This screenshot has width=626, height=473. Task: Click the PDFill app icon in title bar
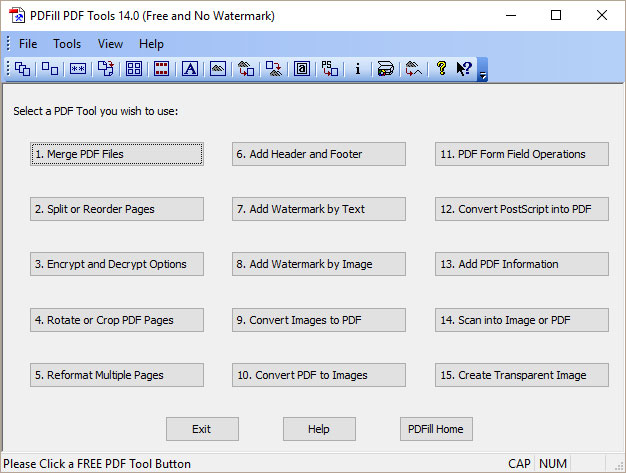pos(17,16)
